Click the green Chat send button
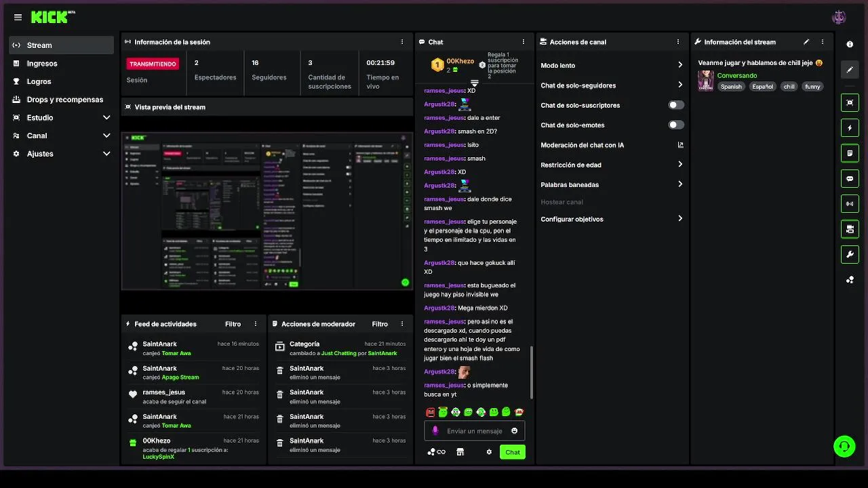868x488 pixels. tap(513, 452)
